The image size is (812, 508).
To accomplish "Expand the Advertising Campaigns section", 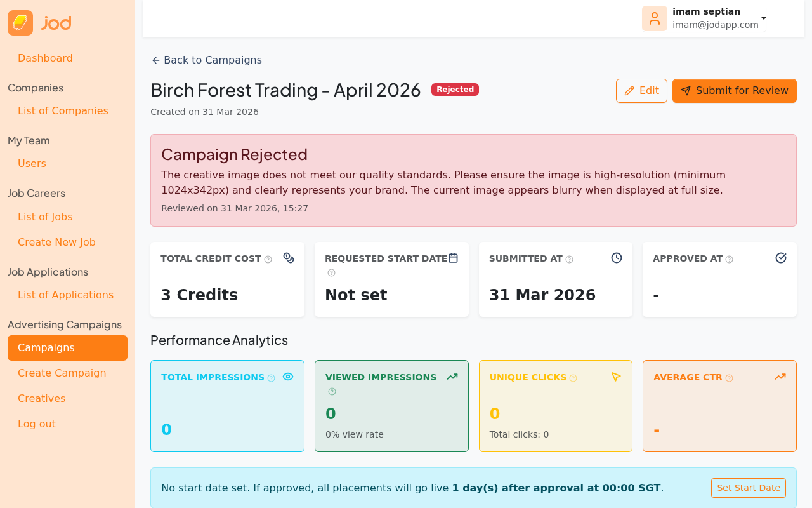I will click(x=65, y=324).
